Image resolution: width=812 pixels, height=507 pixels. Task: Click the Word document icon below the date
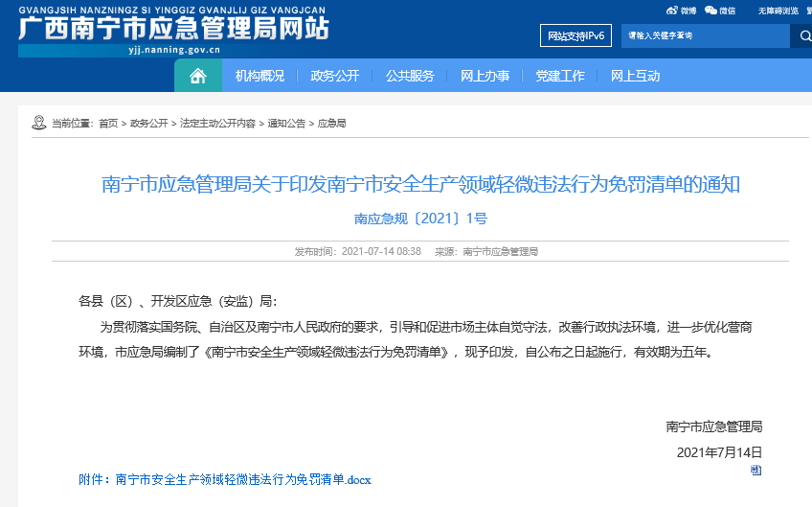pos(756,470)
